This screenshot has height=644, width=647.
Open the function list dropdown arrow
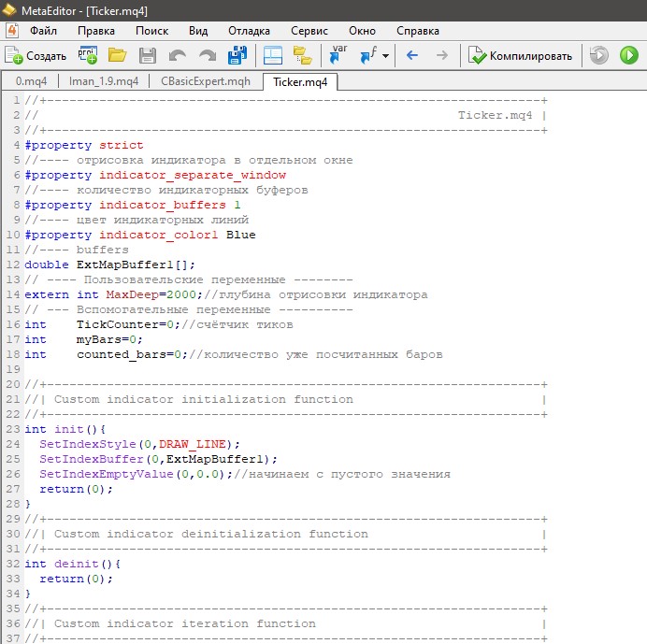click(x=385, y=56)
